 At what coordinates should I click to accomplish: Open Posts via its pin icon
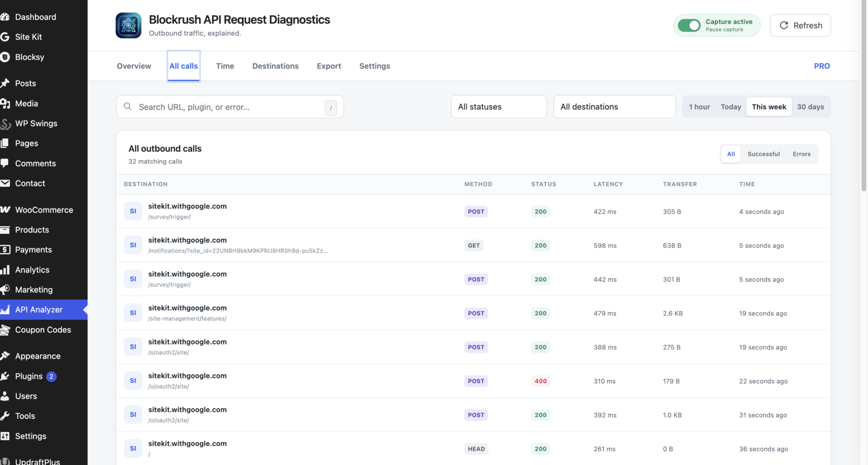pyautogui.click(x=5, y=83)
